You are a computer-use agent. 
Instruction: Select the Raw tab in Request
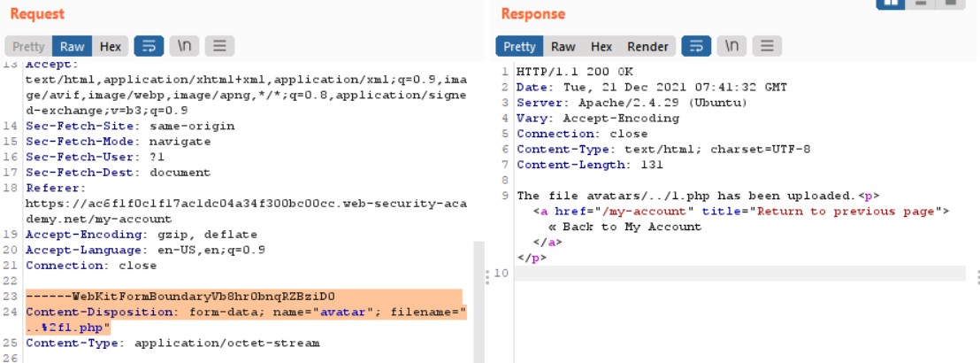click(72, 46)
